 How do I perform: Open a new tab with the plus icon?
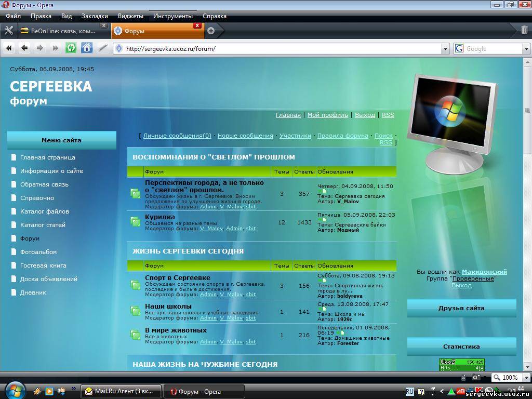pyautogui.click(x=211, y=31)
